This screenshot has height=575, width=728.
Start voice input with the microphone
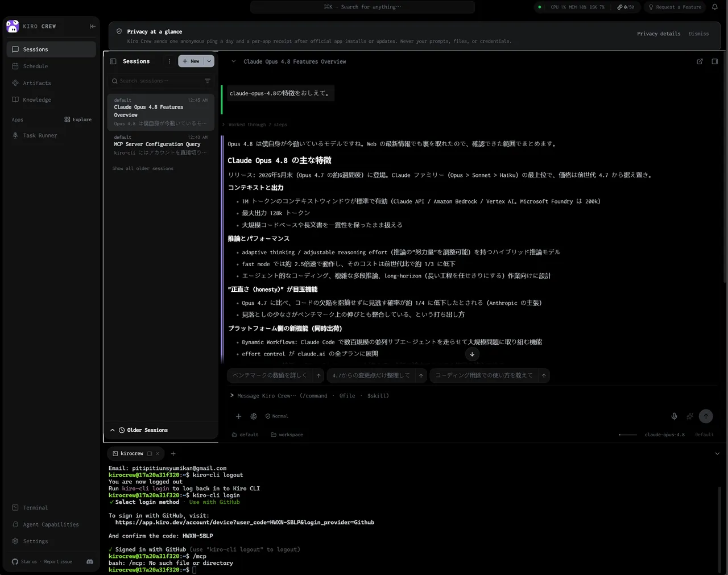(674, 416)
